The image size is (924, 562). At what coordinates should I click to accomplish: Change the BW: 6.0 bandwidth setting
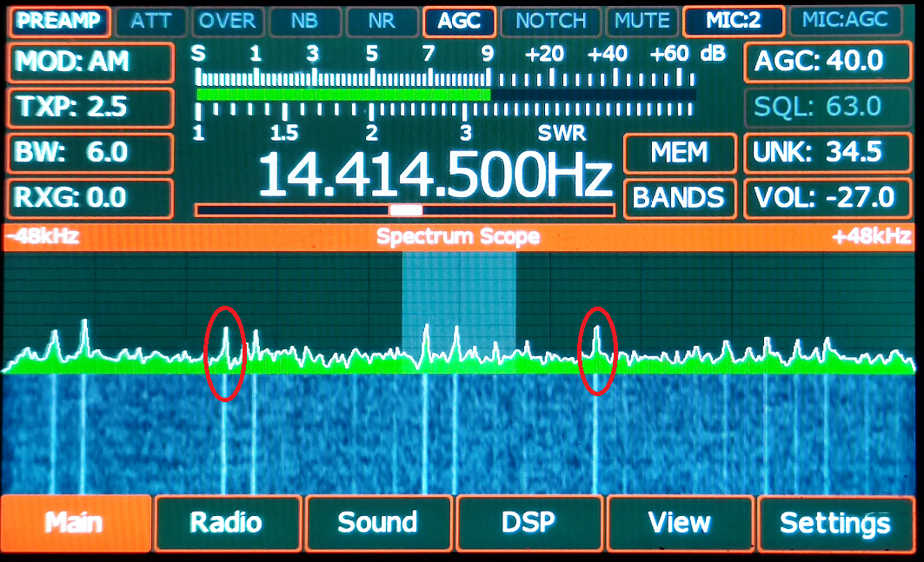[x=90, y=153]
